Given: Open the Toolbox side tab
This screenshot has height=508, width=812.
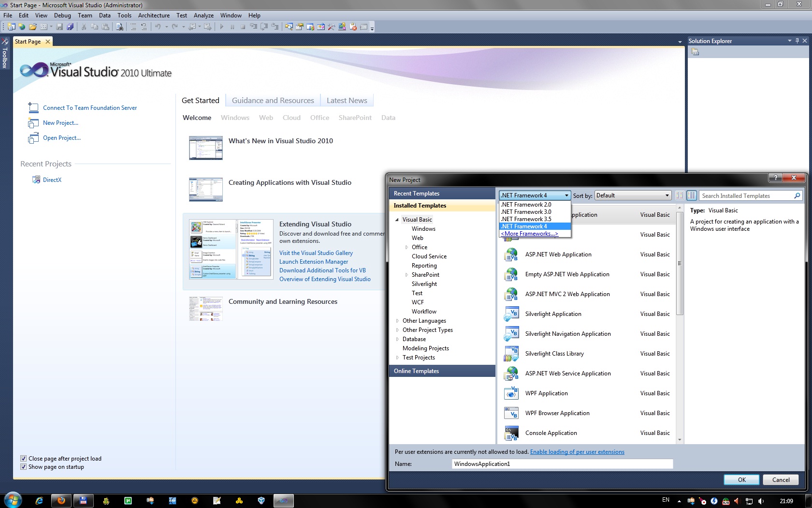Looking at the screenshot, I should click(x=5, y=54).
